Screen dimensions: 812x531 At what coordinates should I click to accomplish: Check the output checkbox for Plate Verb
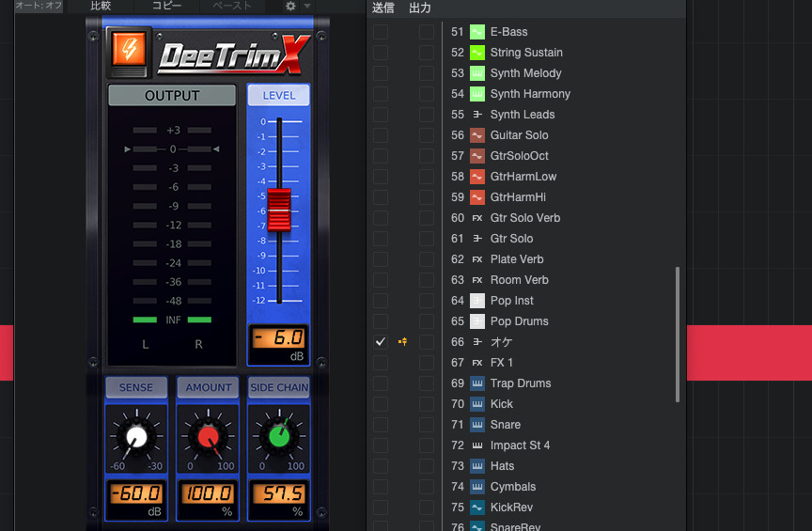click(427, 259)
